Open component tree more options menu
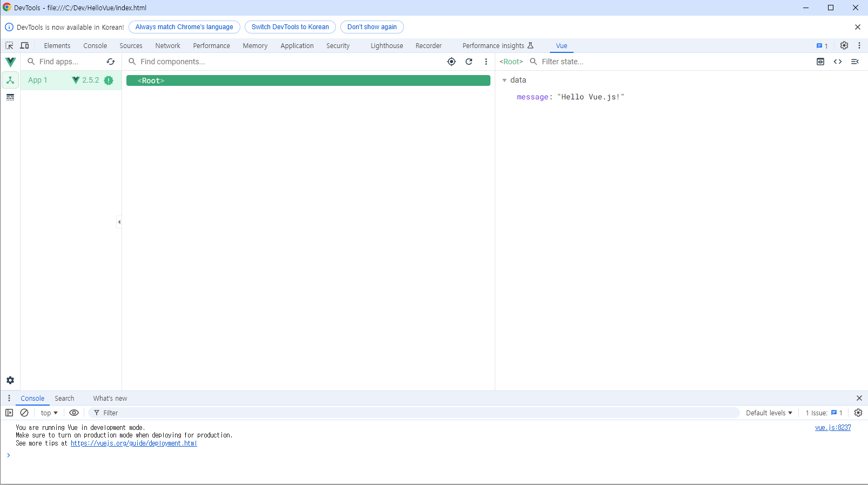The width and height of the screenshot is (868, 485). (x=486, y=62)
